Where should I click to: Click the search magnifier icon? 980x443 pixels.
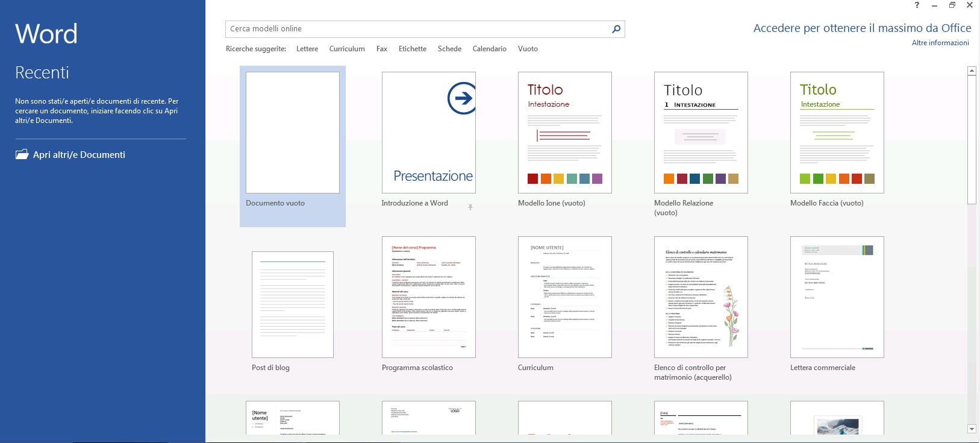click(616, 29)
